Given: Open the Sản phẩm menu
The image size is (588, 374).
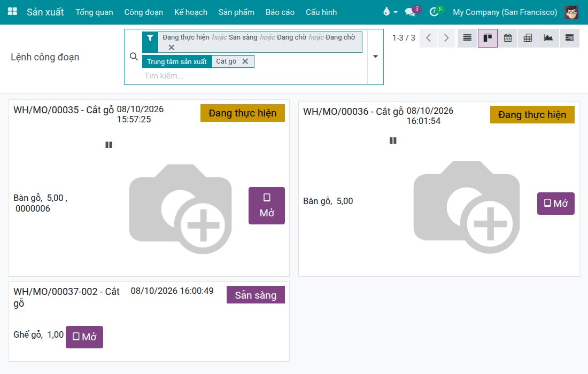Looking at the screenshot, I should click(236, 12).
